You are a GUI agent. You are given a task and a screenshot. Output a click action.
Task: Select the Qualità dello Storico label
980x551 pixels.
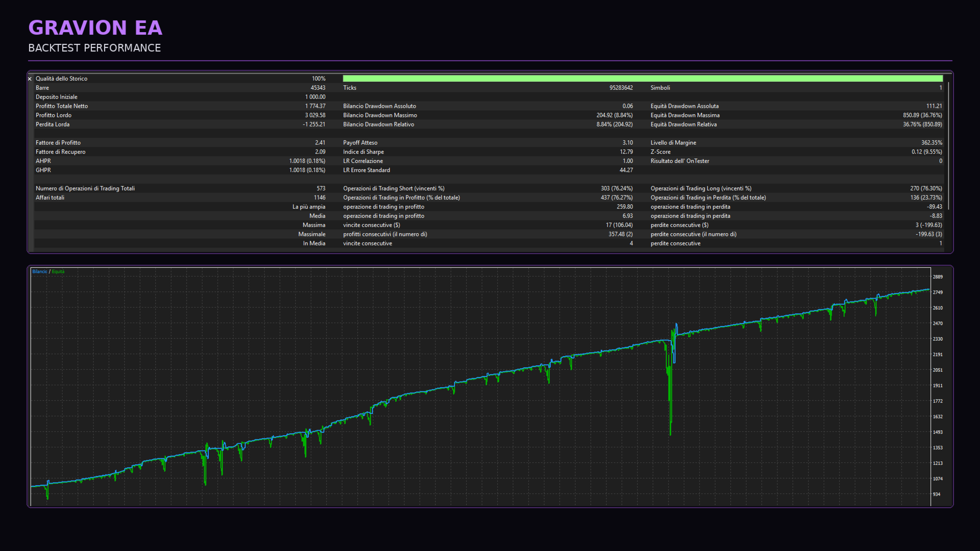pyautogui.click(x=61, y=79)
